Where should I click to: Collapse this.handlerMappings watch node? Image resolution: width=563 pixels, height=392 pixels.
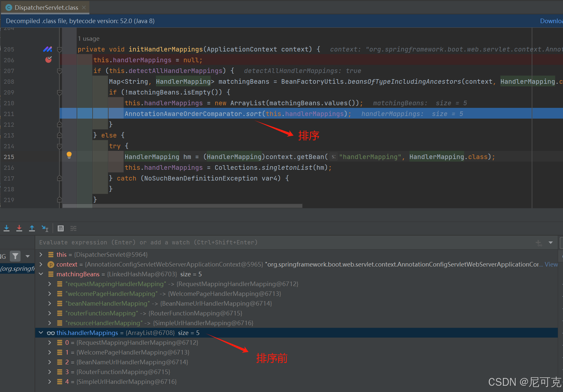tap(41, 333)
